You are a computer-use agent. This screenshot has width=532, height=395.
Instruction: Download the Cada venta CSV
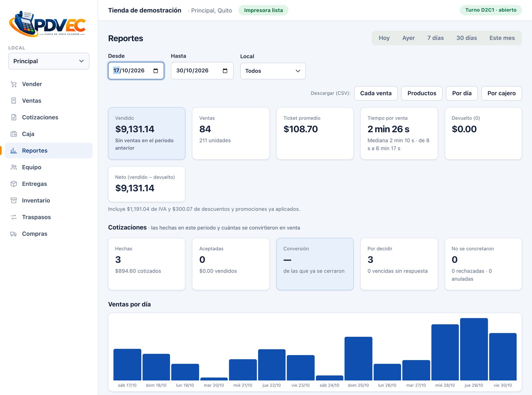coord(376,93)
